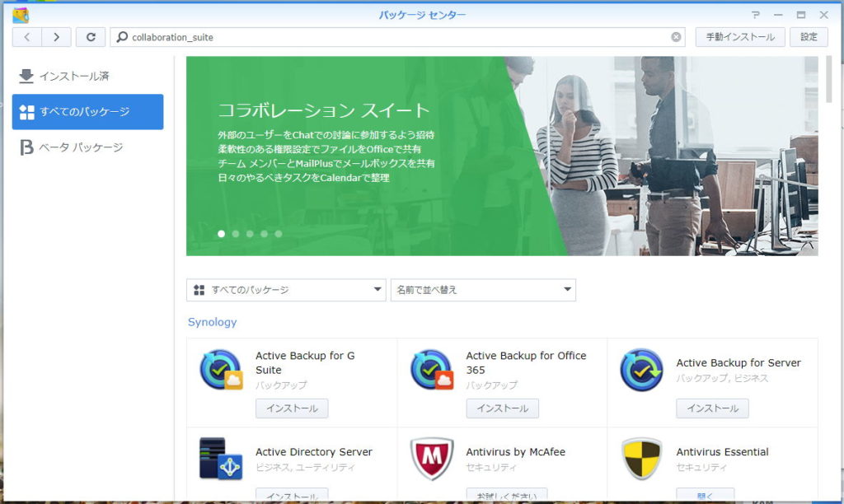Click the Active Backup for G Suite icon
The width and height of the screenshot is (844, 504).
(221, 370)
